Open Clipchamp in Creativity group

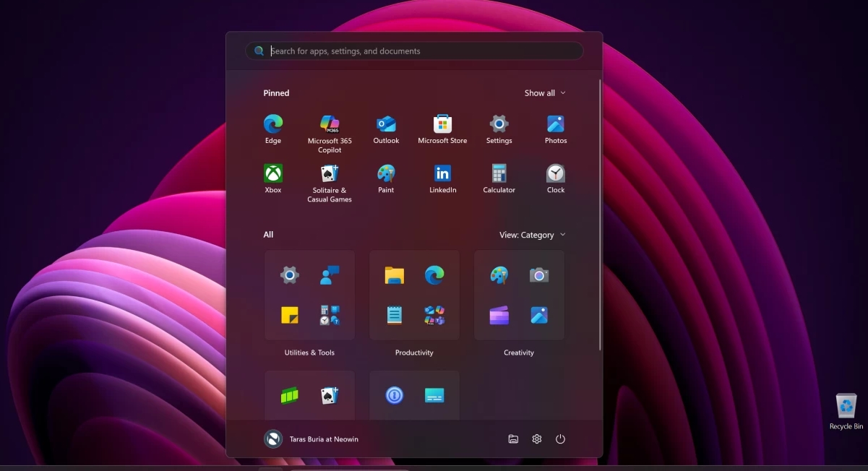tap(499, 315)
